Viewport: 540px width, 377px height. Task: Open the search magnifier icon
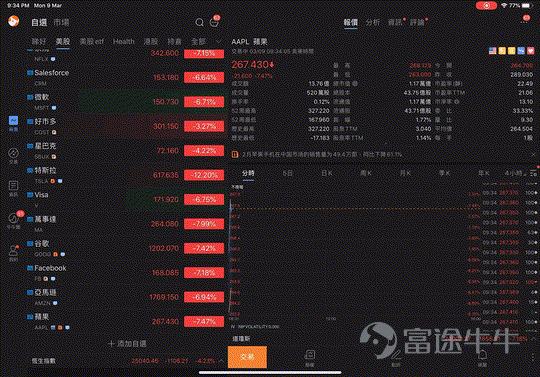[x=199, y=22]
